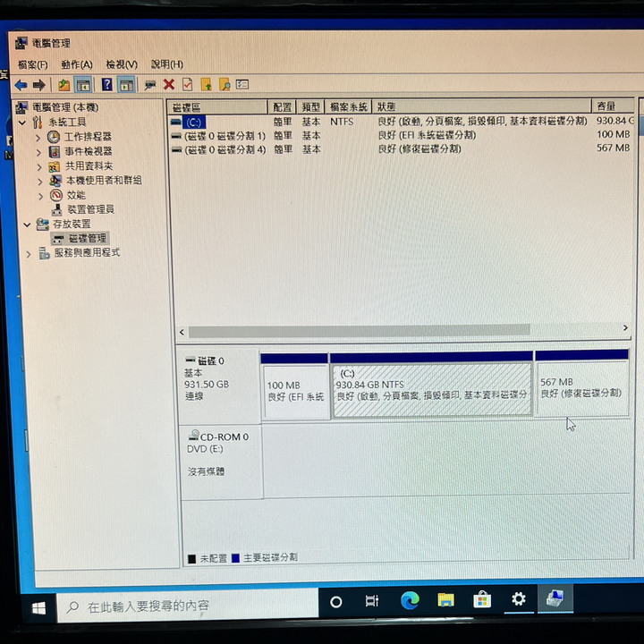
Task: Select 事件檢視器 in the tree
Action: (89, 151)
